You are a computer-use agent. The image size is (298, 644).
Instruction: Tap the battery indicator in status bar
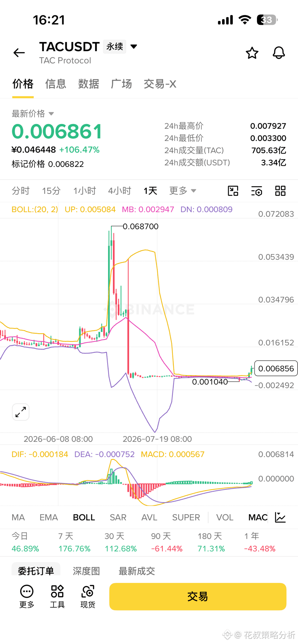[267, 20]
